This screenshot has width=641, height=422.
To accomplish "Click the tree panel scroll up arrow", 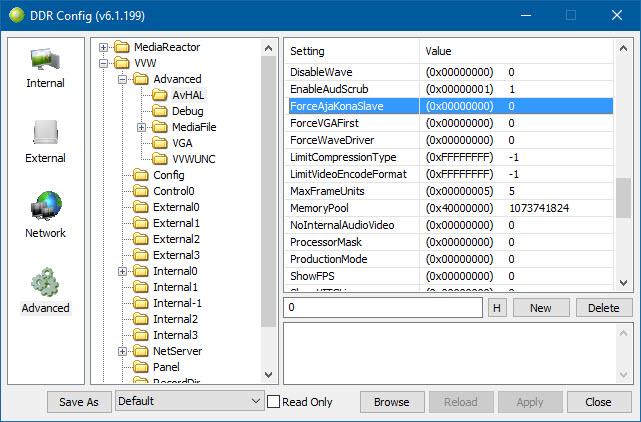I will coord(269,48).
